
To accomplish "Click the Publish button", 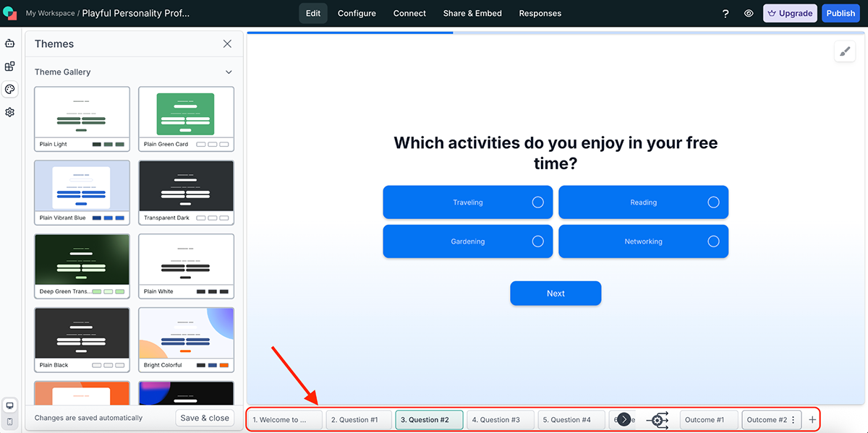I will [841, 13].
